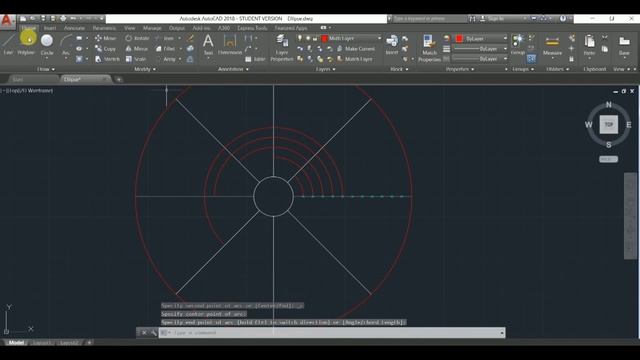Insert a Table from Annotation panel

(x=256, y=59)
